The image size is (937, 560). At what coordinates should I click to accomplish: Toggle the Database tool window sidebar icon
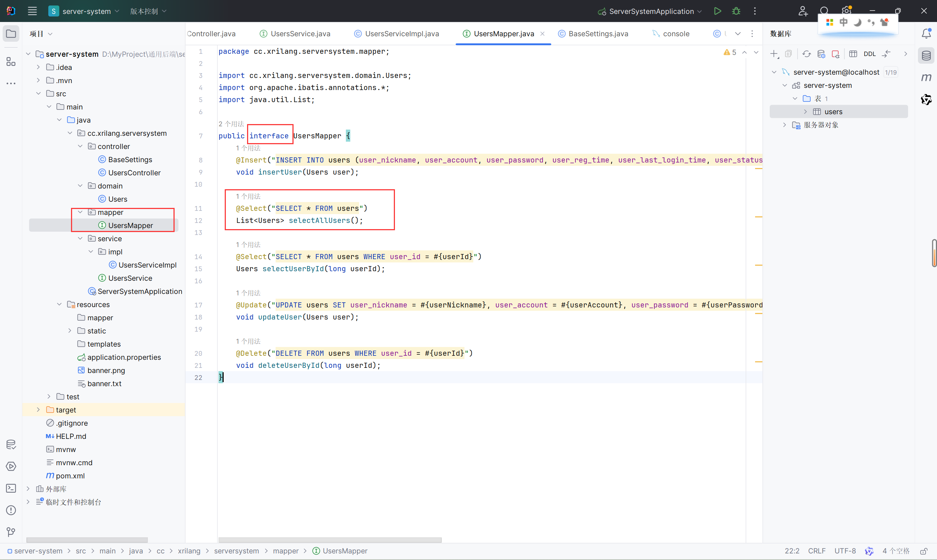[x=926, y=56]
